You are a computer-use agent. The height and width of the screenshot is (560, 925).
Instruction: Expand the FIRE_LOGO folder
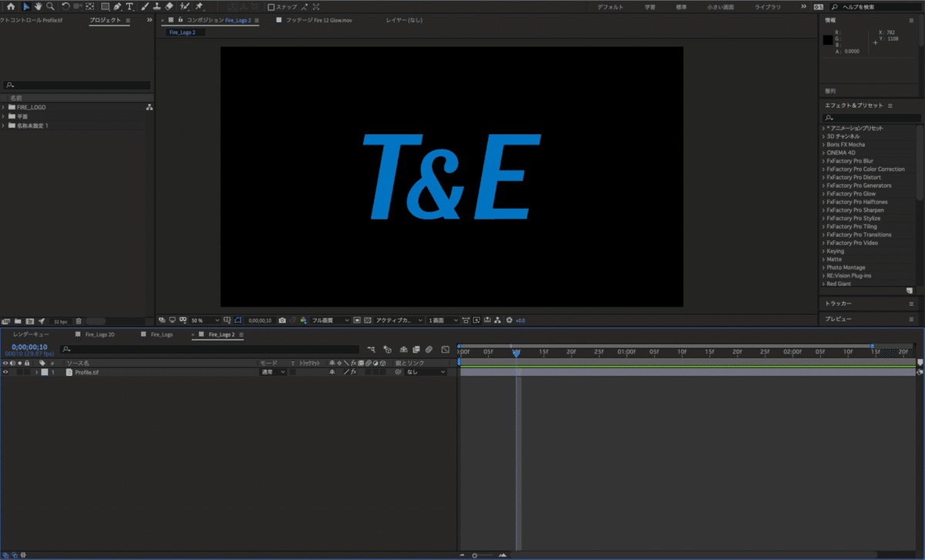coord(3,107)
